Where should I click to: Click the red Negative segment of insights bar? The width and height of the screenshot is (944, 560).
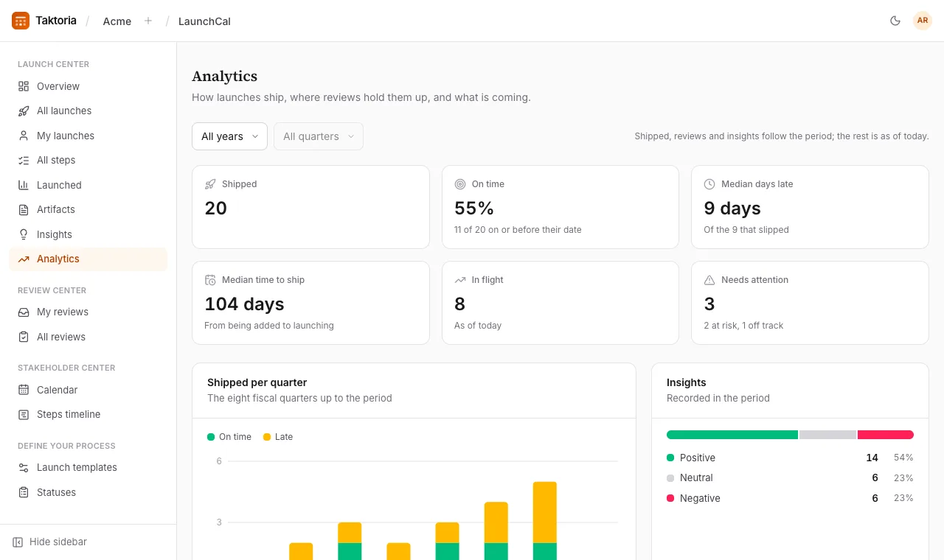(x=886, y=435)
